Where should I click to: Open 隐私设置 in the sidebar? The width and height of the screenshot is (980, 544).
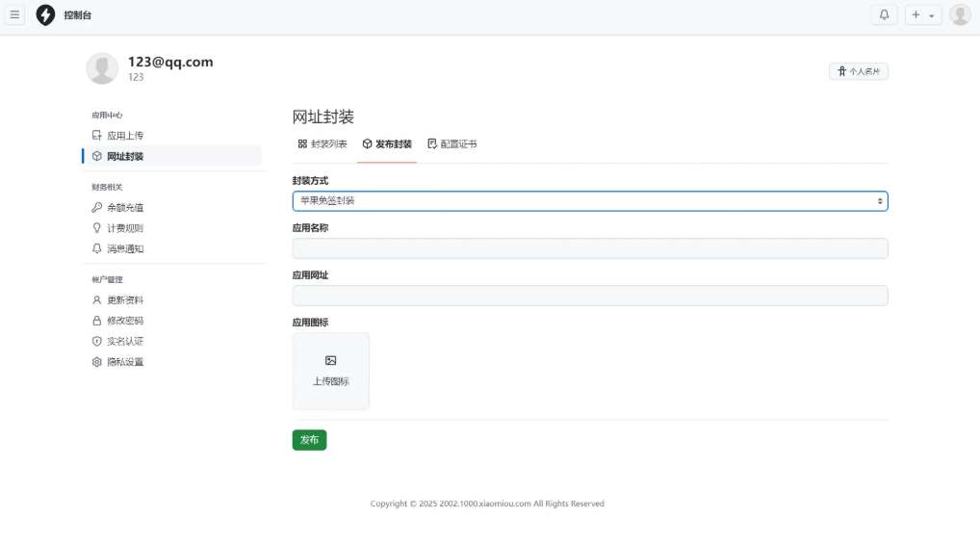click(124, 363)
